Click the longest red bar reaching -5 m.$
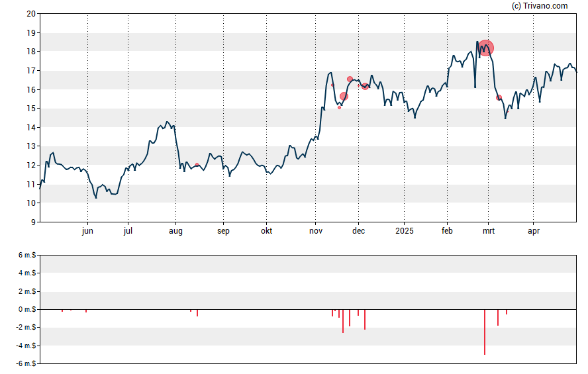588x374 pixels. 485,332
